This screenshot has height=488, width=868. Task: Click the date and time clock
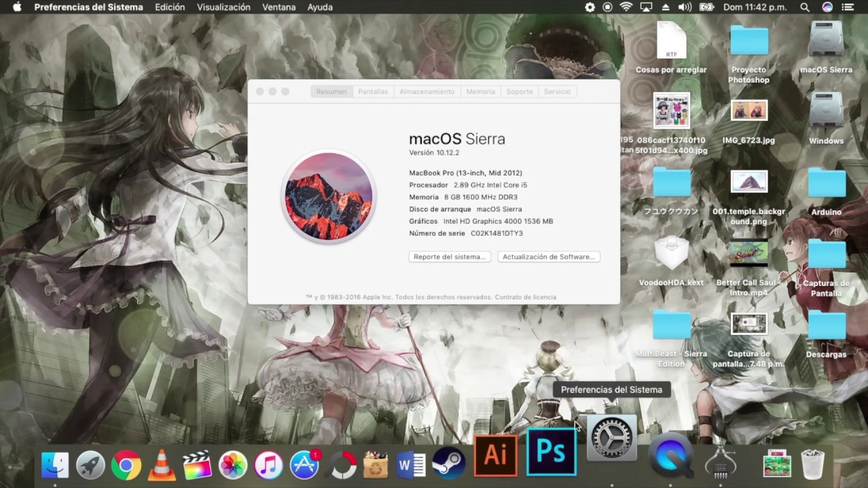753,7
